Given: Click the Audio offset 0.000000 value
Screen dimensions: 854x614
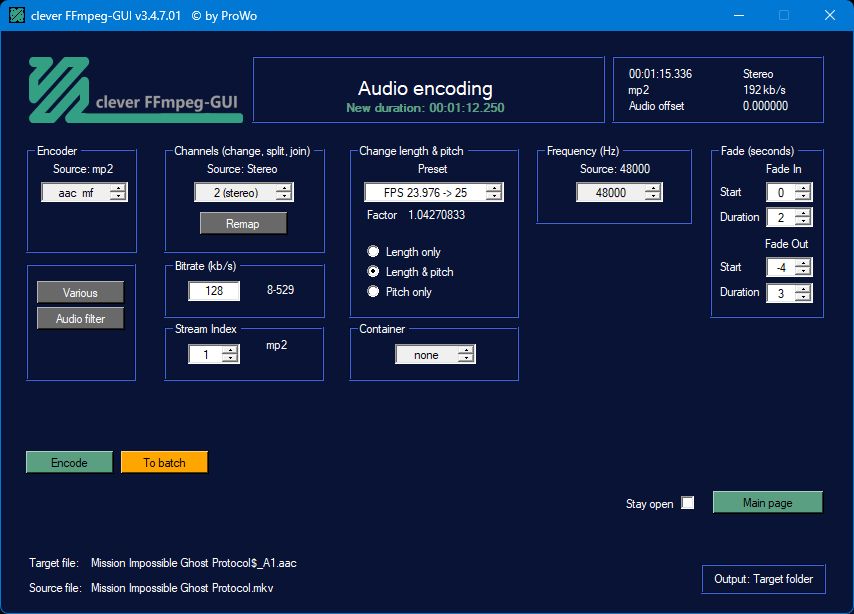Looking at the screenshot, I should [765, 106].
